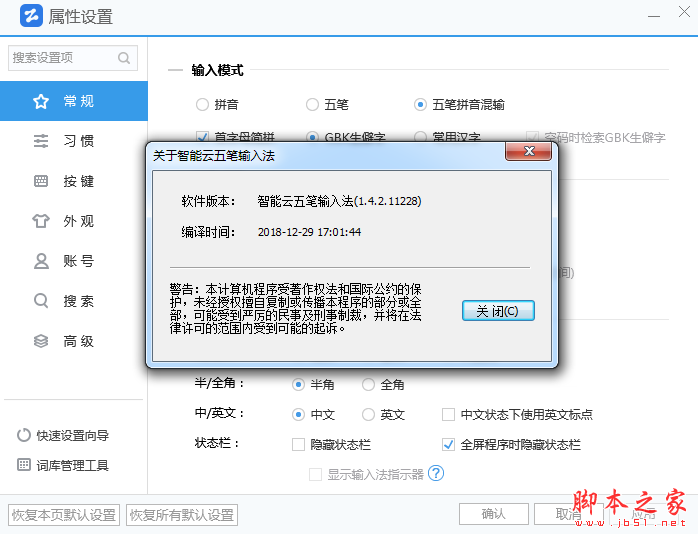Select the 半角 radio button
The width and height of the screenshot is (698, 534).
point(298,384)
